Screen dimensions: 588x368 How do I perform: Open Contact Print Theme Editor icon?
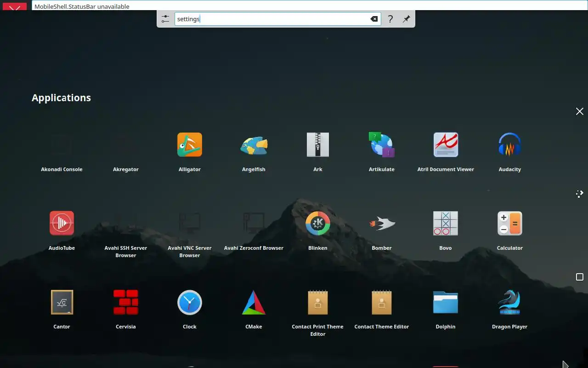click(x=318, y=302)
